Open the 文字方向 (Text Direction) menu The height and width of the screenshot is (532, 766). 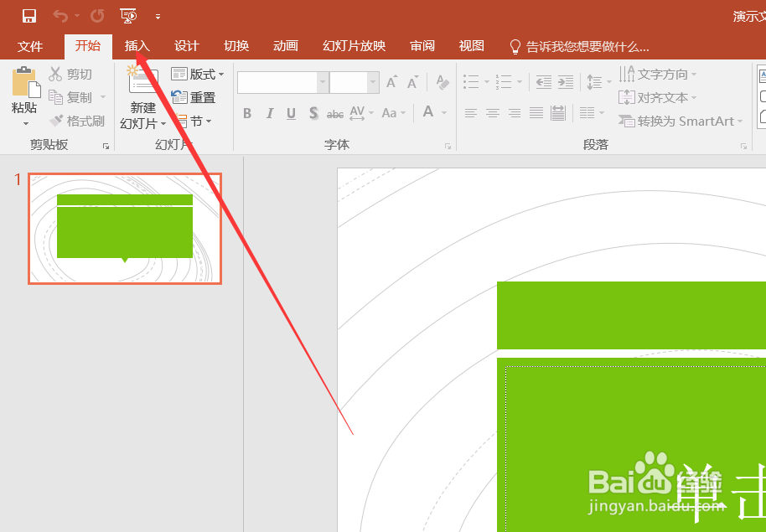pyautogui.click(x=658, y=75)
